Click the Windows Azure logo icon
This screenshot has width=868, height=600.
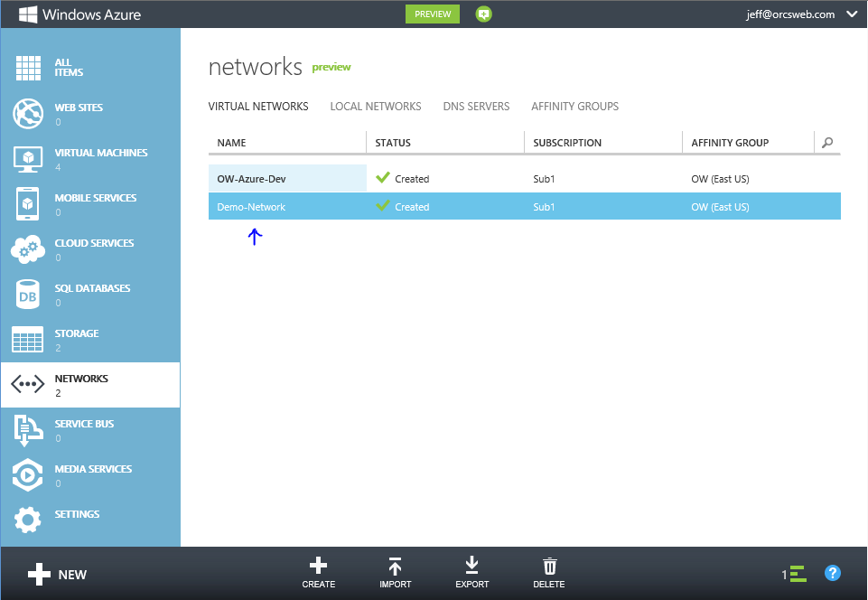tap(28, 14)
